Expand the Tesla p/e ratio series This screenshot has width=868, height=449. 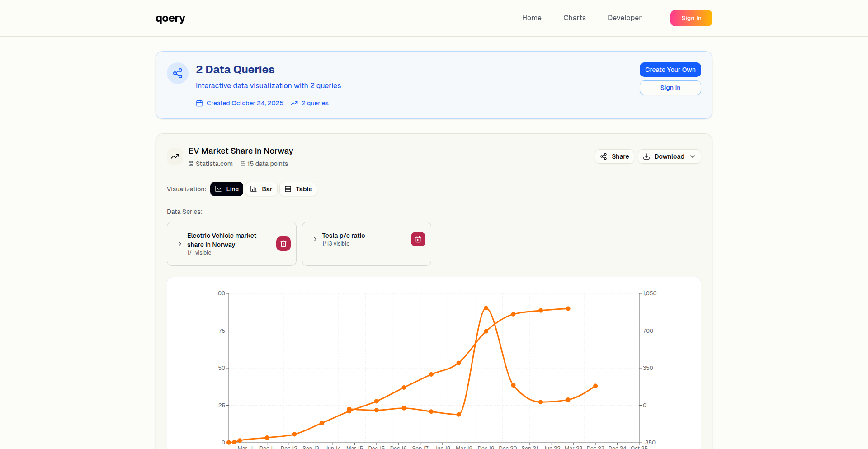(x=315, y=239)
